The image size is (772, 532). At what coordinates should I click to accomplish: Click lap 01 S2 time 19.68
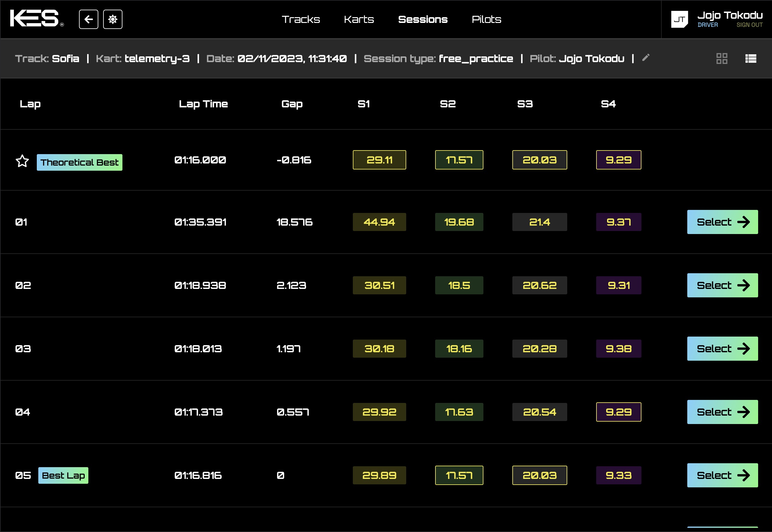[459, 222]
